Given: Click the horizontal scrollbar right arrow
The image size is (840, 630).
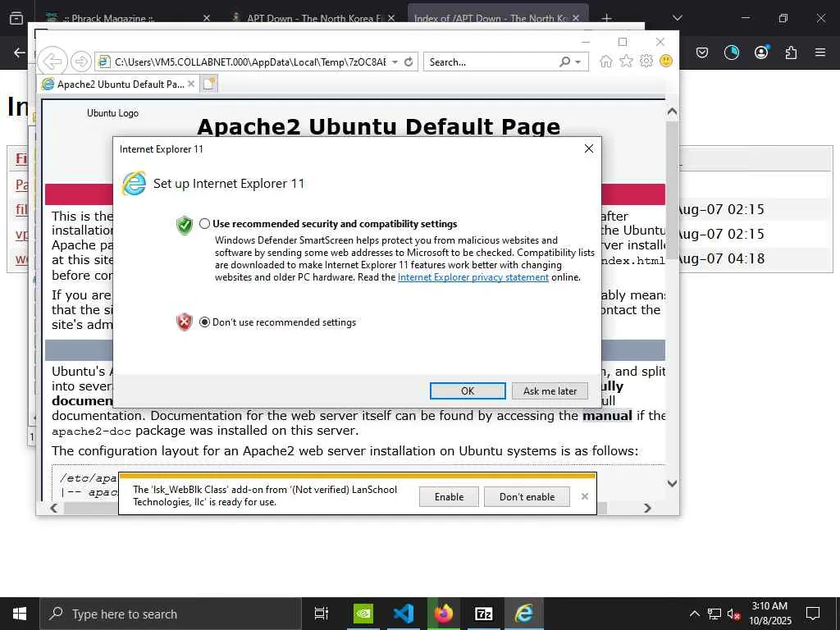Looking at the screenshot, I should tap(647, 508).
